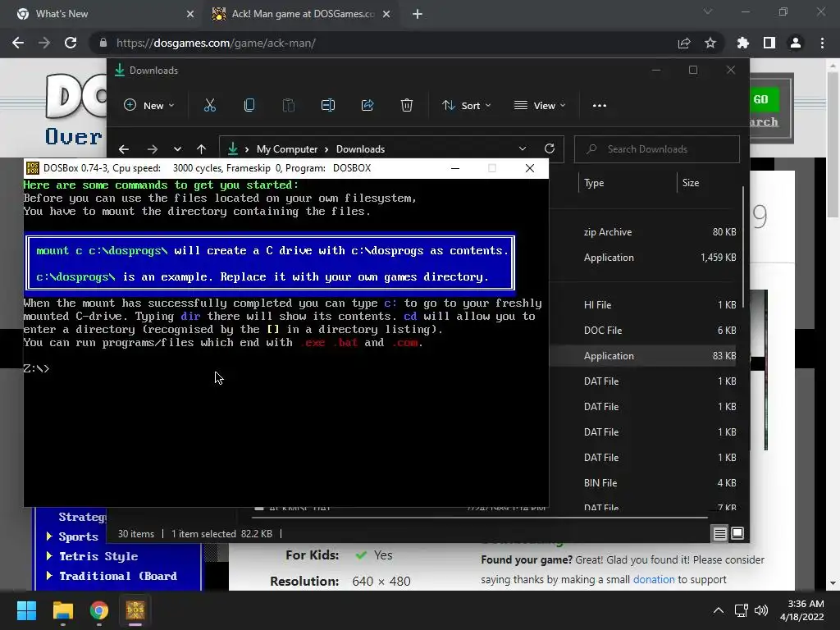Show hidden system tray icons
Viewport: 840px width, 630px height.
pos(719,610)
